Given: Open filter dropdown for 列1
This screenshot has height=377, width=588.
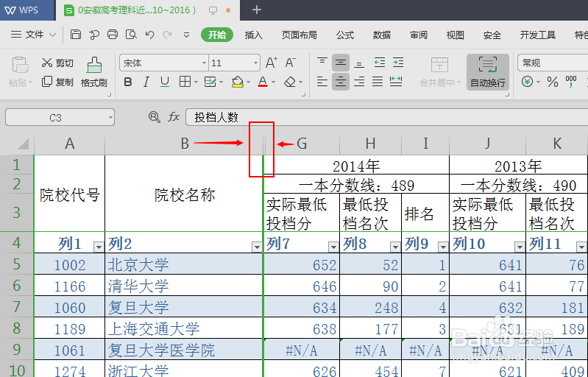Looking at the screenshot, I should (99, 247).
